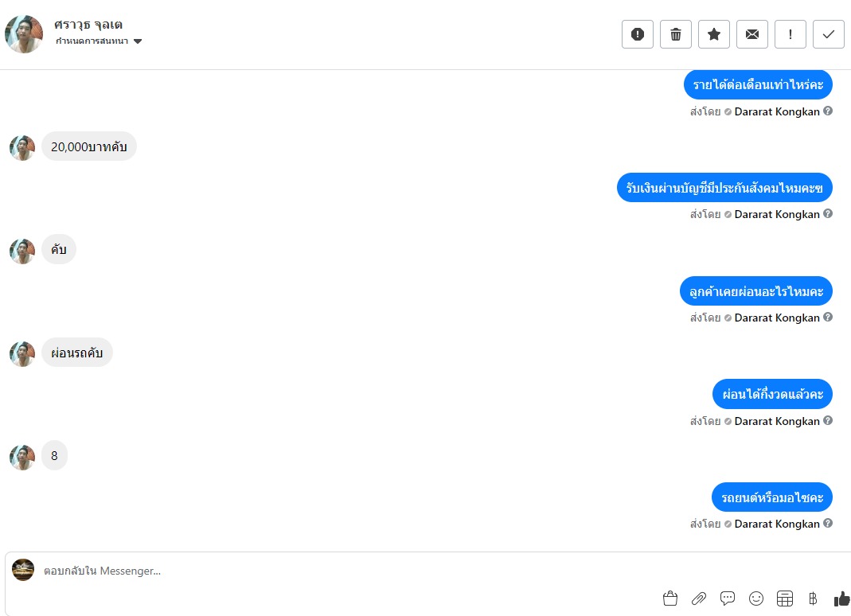Open the emoji picker
The image size is (851, 616).
pos(756,598)
